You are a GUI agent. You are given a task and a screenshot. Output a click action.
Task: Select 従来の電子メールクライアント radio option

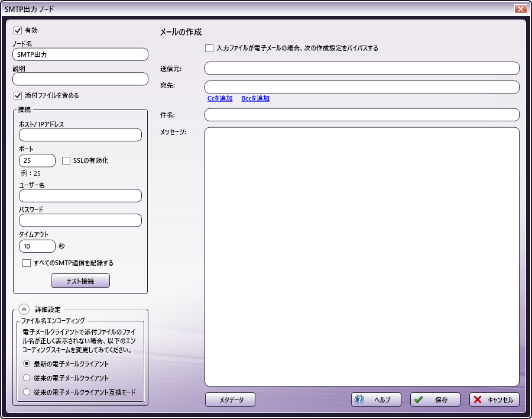point(26,378)
